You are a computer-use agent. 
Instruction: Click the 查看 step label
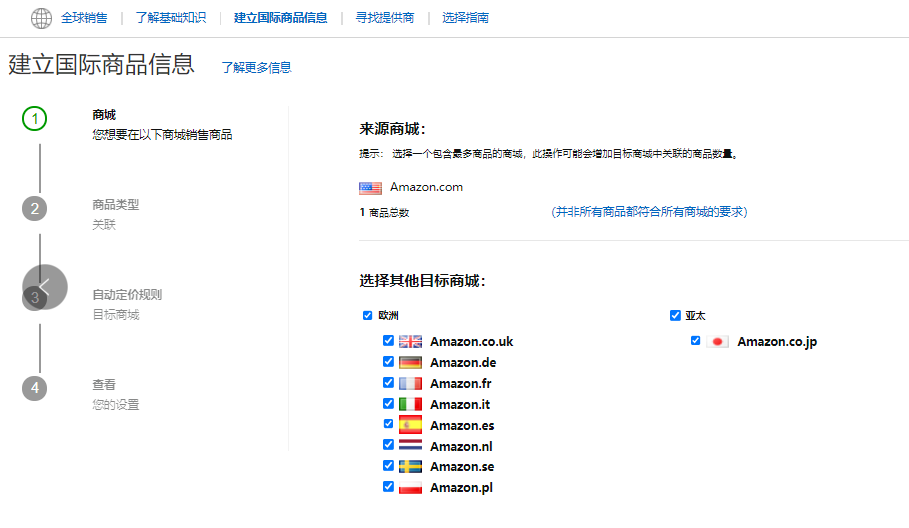point(104,384)
